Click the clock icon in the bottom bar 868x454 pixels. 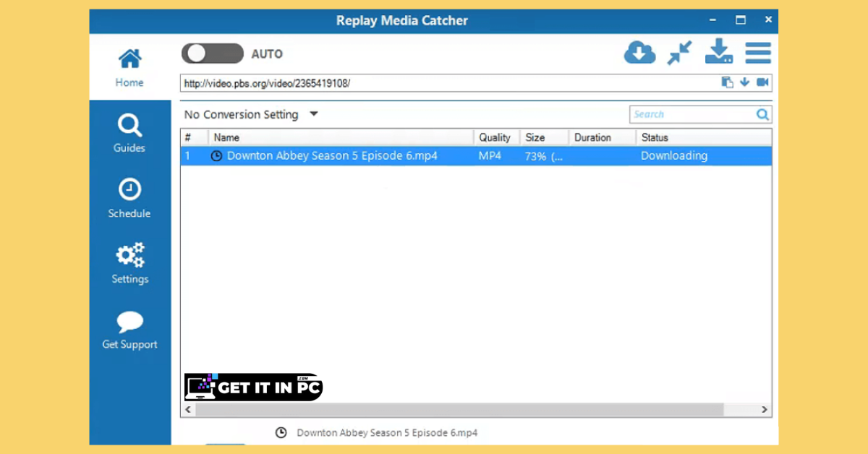(x=281, y=433)
